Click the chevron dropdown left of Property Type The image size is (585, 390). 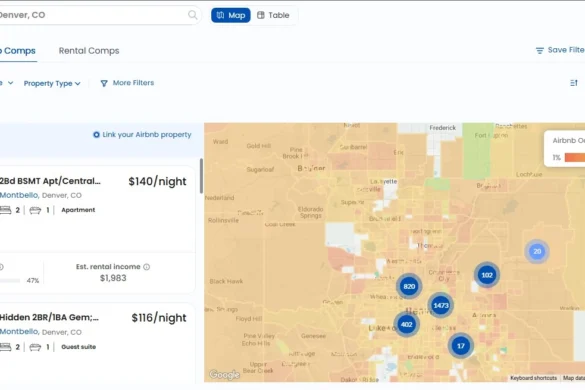[10, 83]
